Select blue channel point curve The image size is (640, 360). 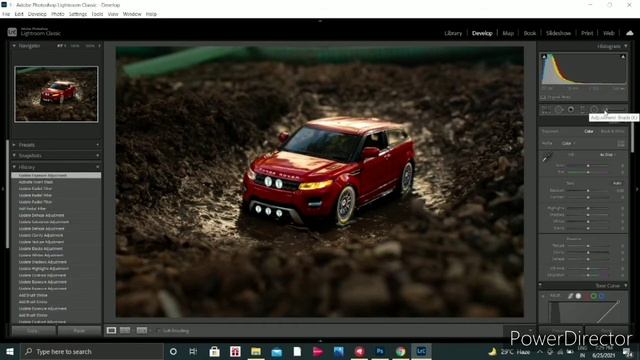(x=602, y=296)
